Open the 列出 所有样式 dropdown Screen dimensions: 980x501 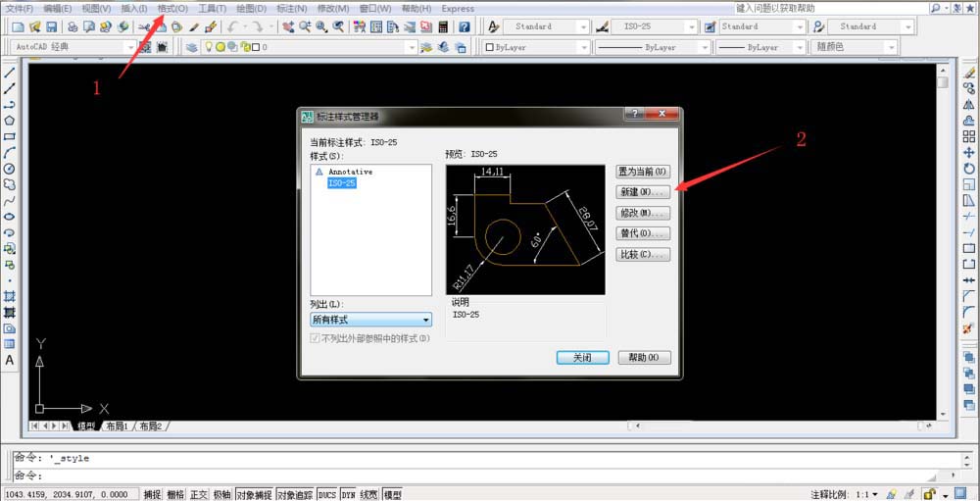(370, 320)
